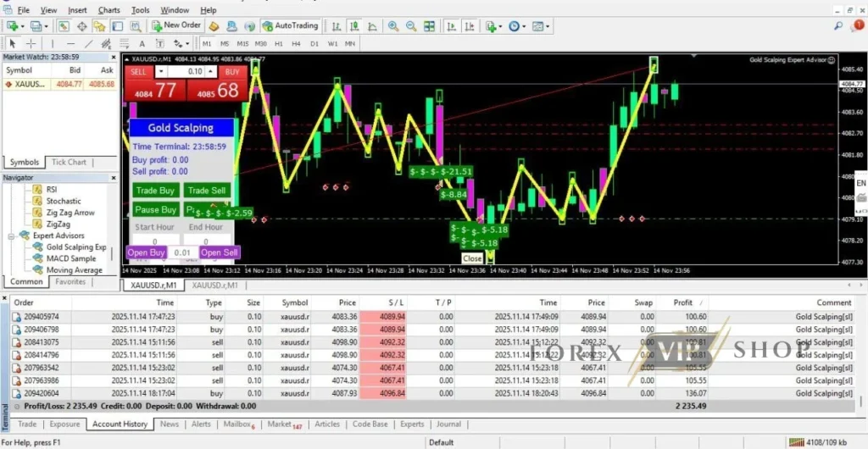The width and height of the screenshot is (868, 449).
Task: Open the Periods clock dropdown
Action: (517, 26)
